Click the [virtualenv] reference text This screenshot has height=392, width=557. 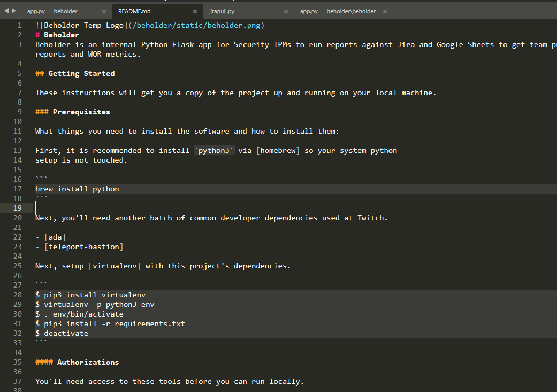pyautogui.click(x=115, y=266)
